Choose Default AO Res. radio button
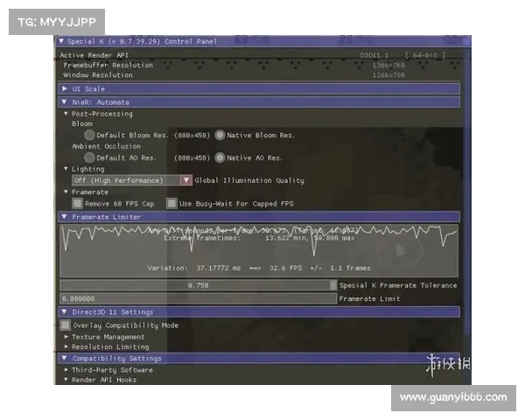525x420 pixels. [x=89, y=157]
